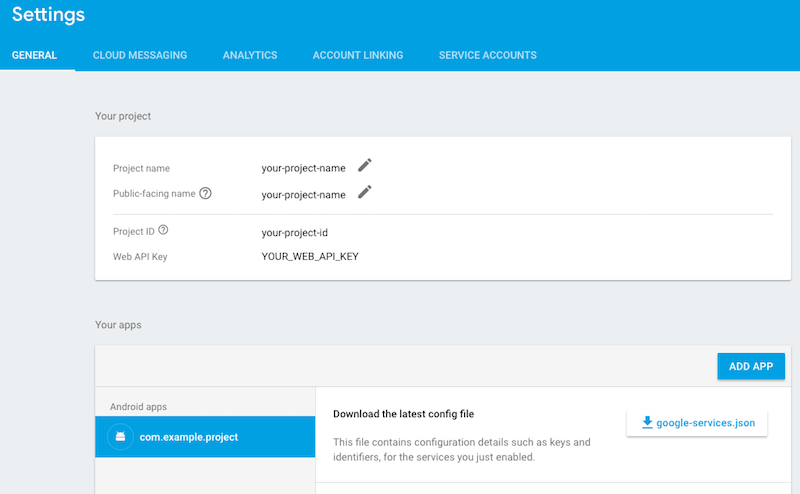Image resolution: width=800 pixels, height=494 pixels.
Task: Click the Settings page heading
Action: [48, 16]
